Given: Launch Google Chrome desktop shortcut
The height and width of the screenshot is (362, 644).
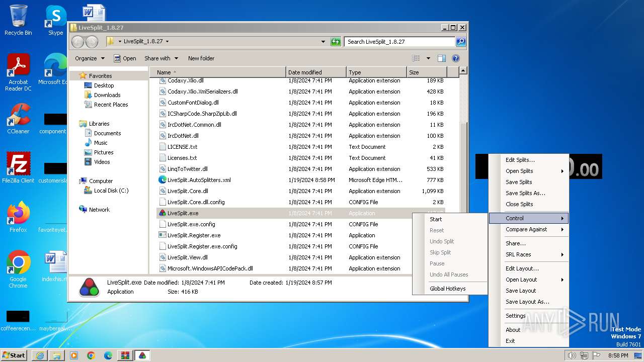Looking at the screenshot, I should 18,269.
